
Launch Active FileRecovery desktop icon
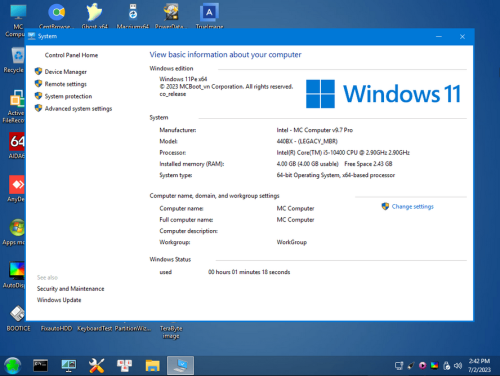click(16, 106)
